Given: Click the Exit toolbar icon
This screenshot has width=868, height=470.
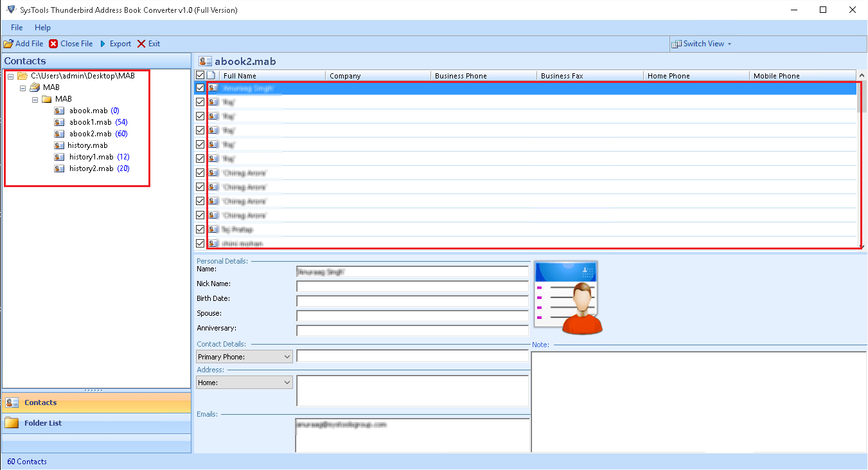Looking at the screenshot, I should pos(140,43).
